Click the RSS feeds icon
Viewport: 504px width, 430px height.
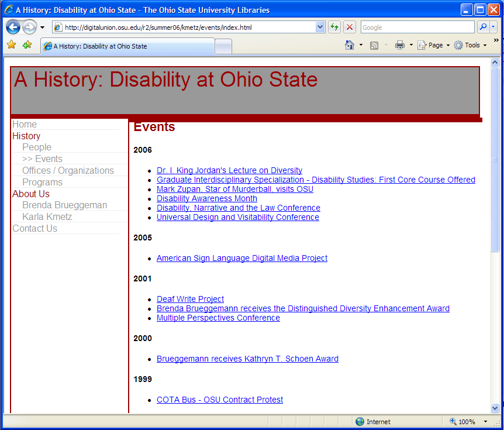pyautogui.click(x=374, y=46)
